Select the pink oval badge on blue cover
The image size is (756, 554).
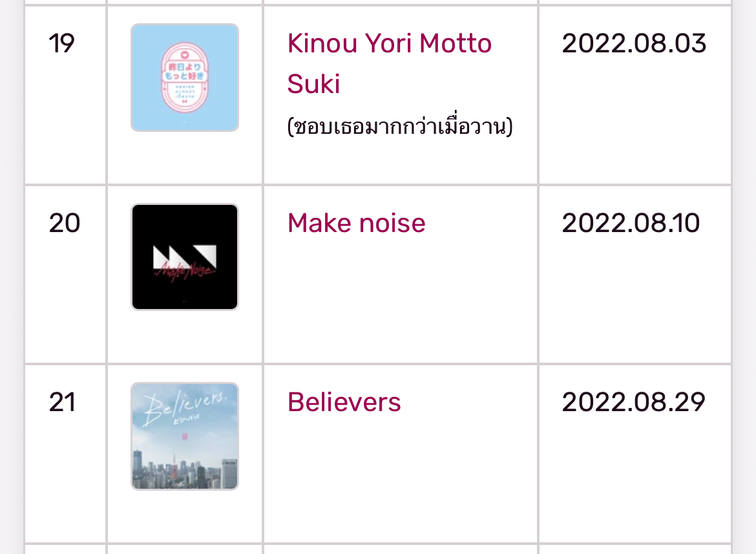pyautogui.click(x=185, y=78)
